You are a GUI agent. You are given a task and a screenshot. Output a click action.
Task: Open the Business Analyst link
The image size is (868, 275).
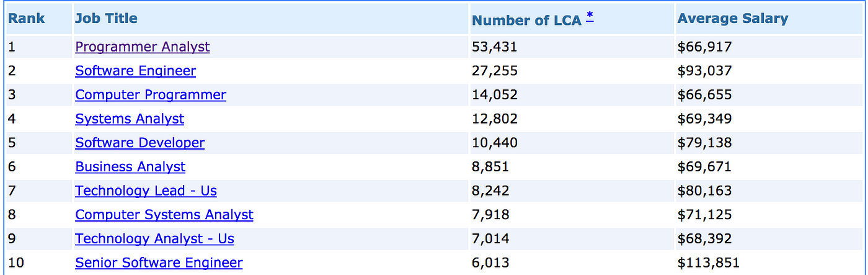tap(130, 167)
